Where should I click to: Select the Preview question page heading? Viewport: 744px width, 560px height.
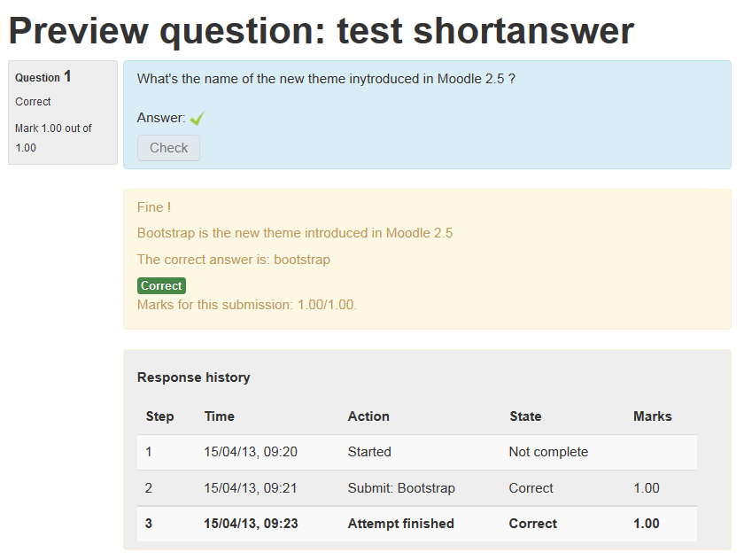click(322, 31)
